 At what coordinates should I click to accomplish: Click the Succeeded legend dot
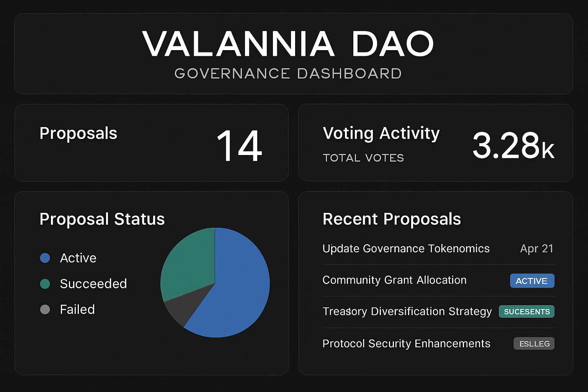tap(45, 284)
